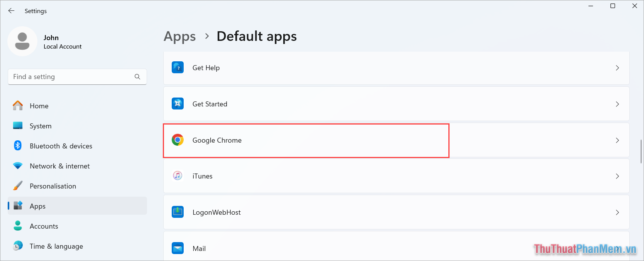Maximize the Settings window

tap(613, 6)
